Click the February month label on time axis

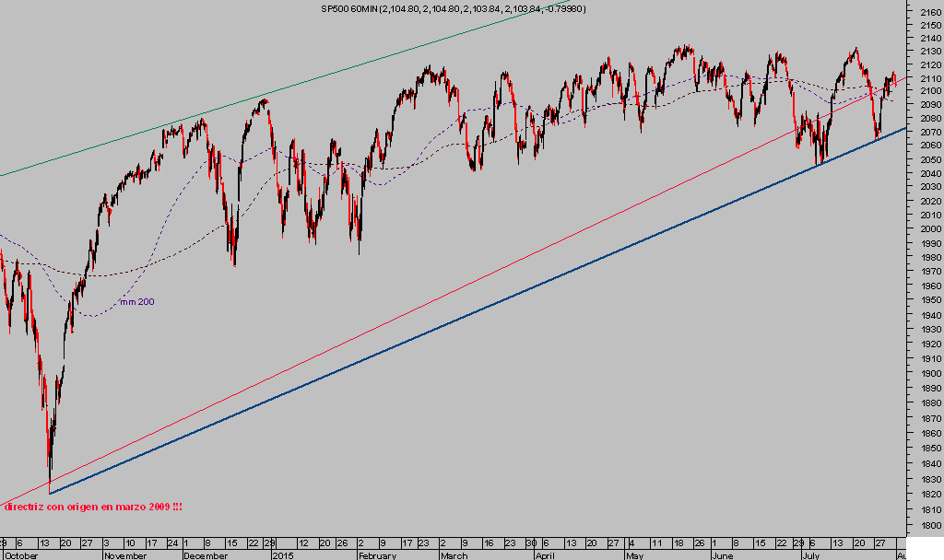377,555
